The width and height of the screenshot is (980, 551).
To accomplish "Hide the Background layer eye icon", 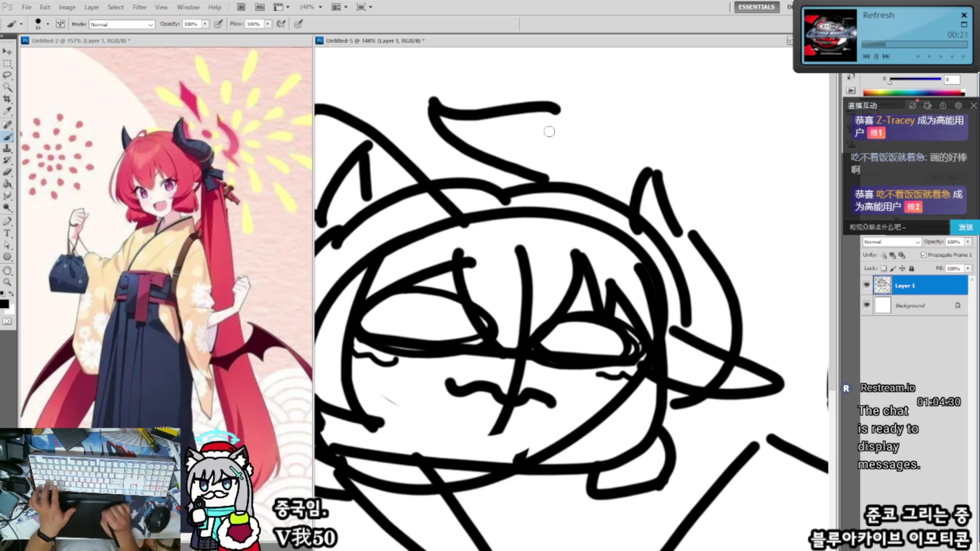I will pyautogui.click(x=867, y=305).
